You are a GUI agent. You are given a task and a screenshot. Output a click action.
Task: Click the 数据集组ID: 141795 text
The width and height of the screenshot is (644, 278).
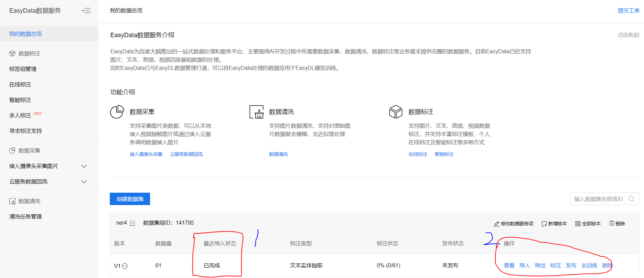coord(168,223)
